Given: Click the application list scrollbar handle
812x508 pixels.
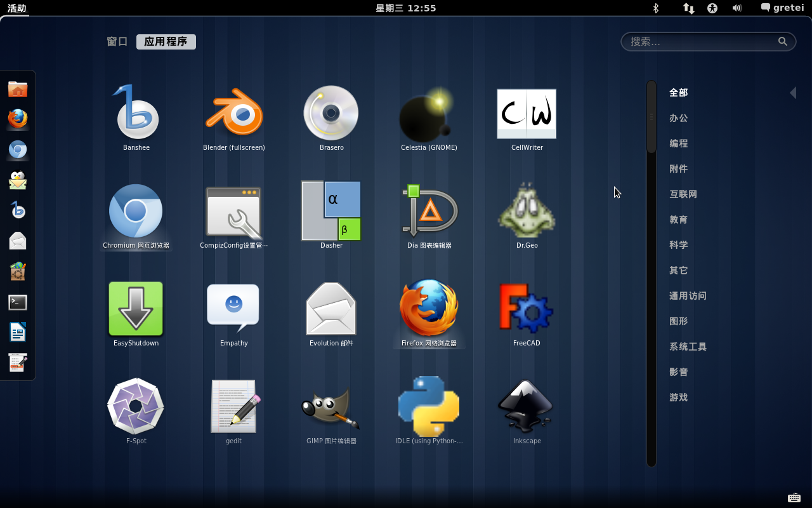Looking at the screenshot, I should pos(651,117).
